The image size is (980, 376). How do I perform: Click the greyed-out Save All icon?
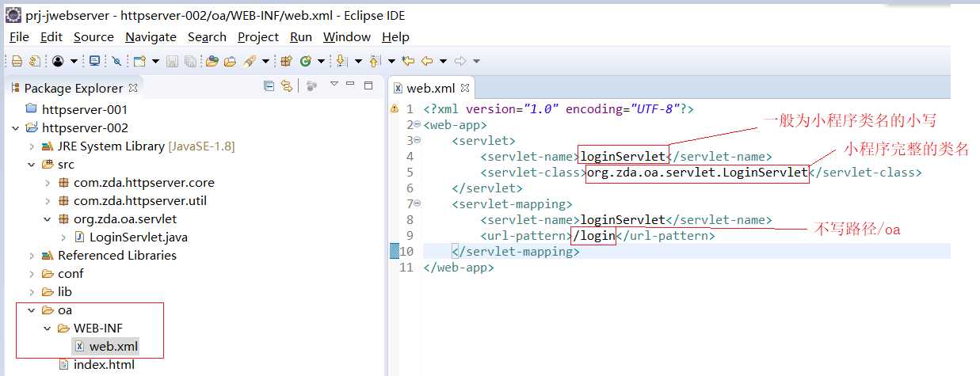click(191, 61)
